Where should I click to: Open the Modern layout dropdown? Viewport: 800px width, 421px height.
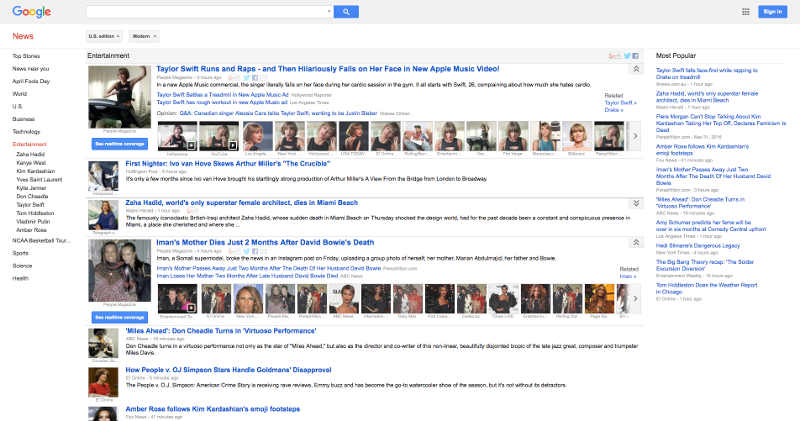pos(144,36)
